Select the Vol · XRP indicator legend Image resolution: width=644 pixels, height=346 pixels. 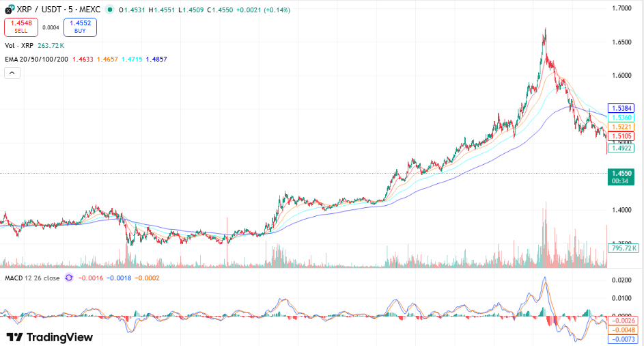19,45
